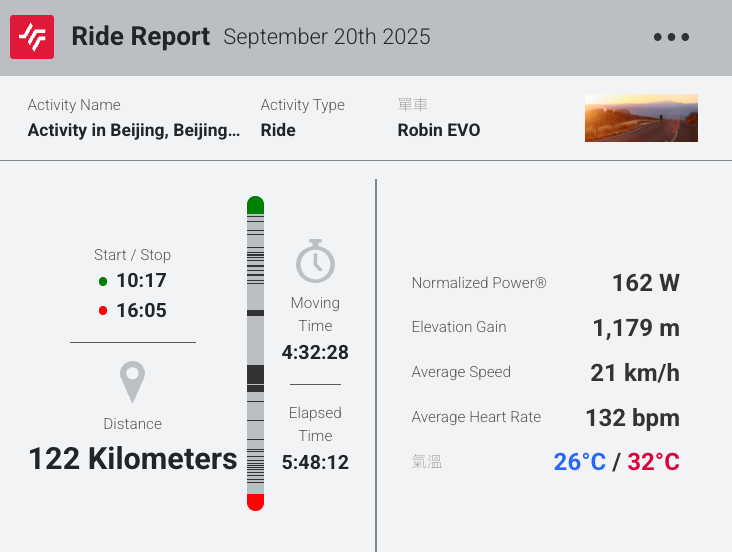Click the blue 26°C low temperature
Viewport: 732px width, 552px height.
(x=580, y=462)
